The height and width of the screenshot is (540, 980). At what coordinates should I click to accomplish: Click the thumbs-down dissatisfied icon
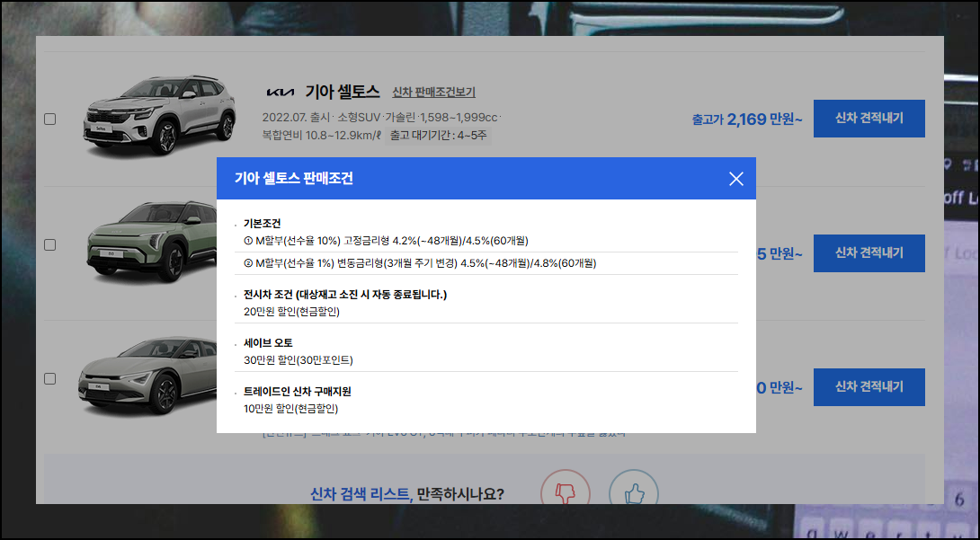[x=565, y=492]
